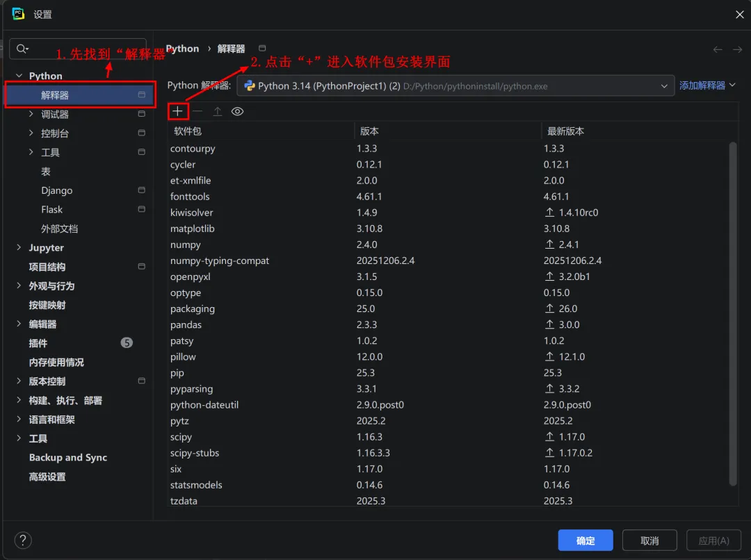Click the help question mark button

(23, 541)
